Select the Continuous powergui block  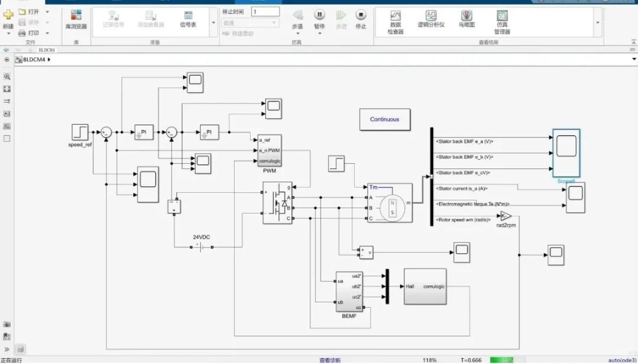pos(385,119)
